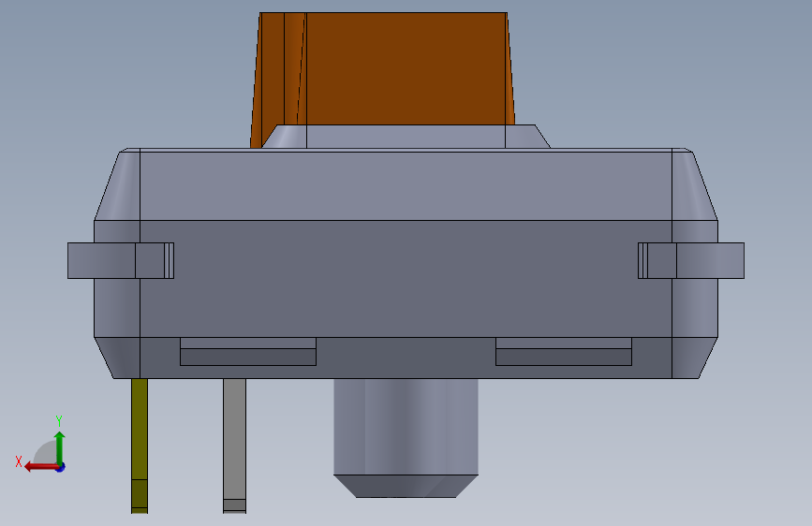Select the raised gray base under orange knob
This screenshot has height=526, width=812.
[406, 137]
